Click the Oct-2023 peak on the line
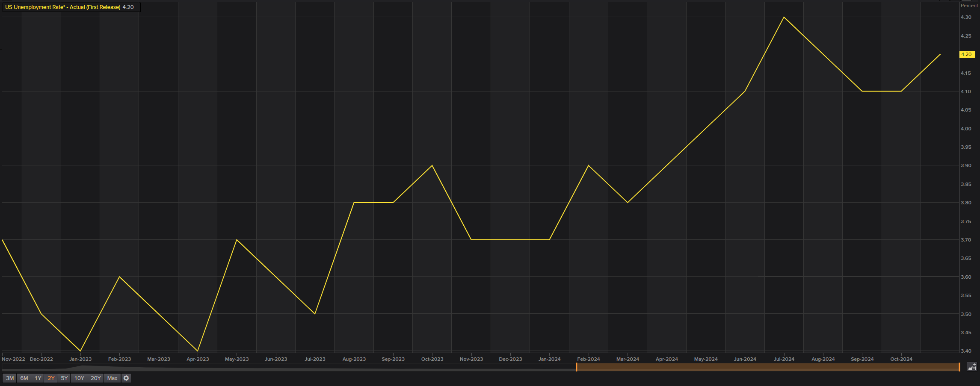The width and height of the screenshot is (980, 386). [432, 165]
